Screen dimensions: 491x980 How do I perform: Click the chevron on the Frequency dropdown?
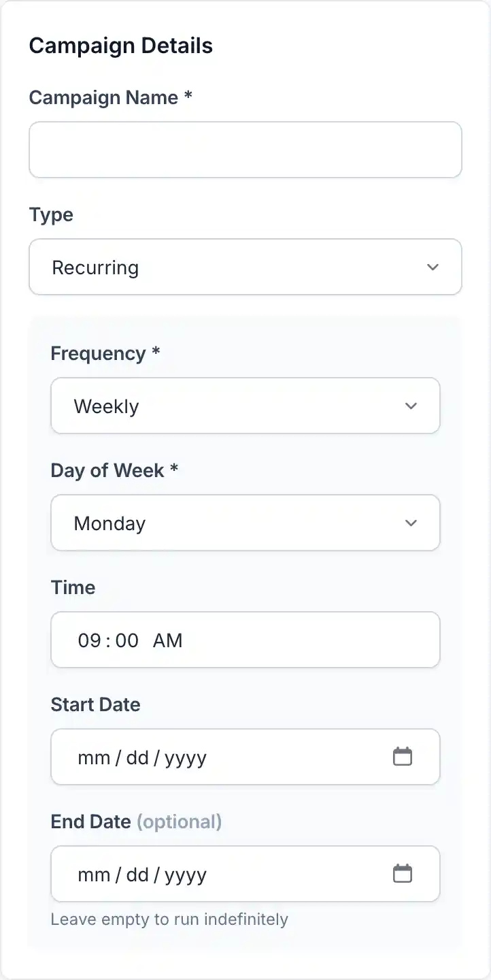(411, 406)
